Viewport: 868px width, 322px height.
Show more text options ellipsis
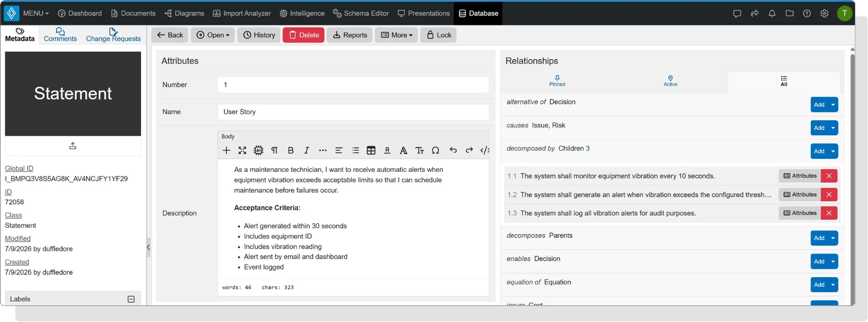tap(323, 151)
